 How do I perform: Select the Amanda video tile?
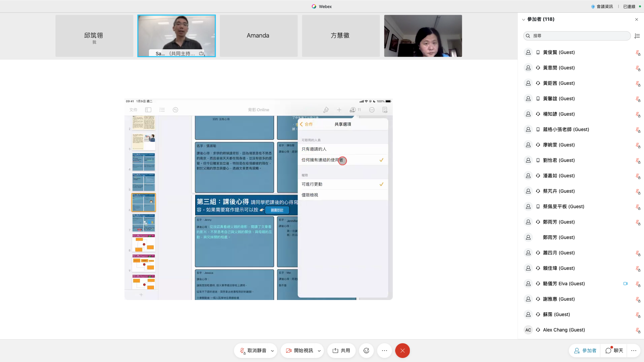tap(258, 36)
